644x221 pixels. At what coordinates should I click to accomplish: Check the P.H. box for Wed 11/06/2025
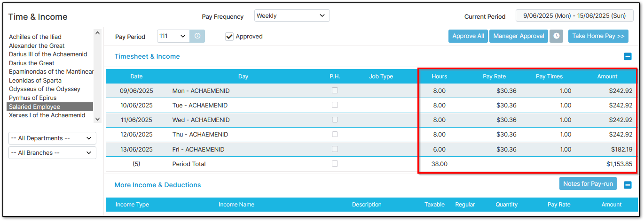tap(335, 120)
